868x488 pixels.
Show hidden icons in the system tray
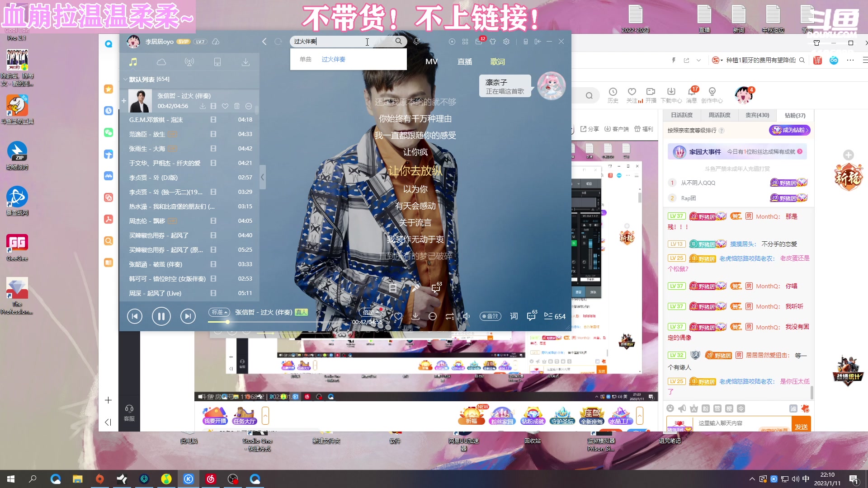pyautogui.click(x=752, y=479)
